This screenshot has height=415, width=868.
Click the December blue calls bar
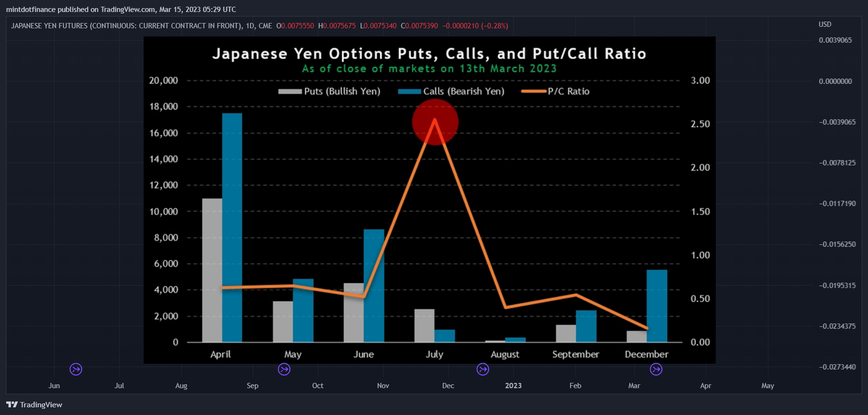tap(657, 306)
